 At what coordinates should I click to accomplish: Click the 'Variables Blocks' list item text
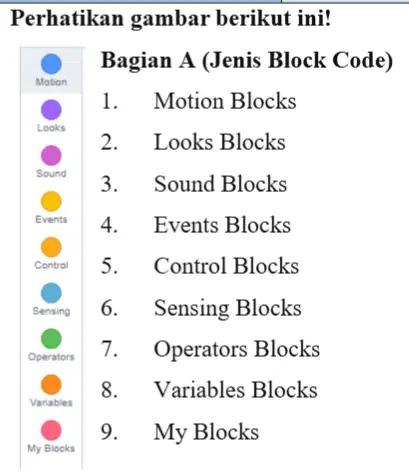tap(236, 390)
